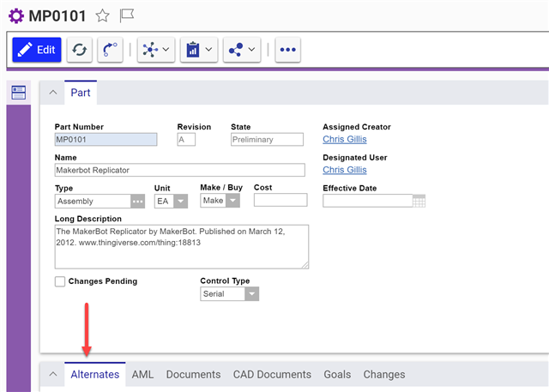This screenshot has width=549, height=392.
Task: Click the Edit pencil button
Action: pyautogui.click(x=37, y=50)
